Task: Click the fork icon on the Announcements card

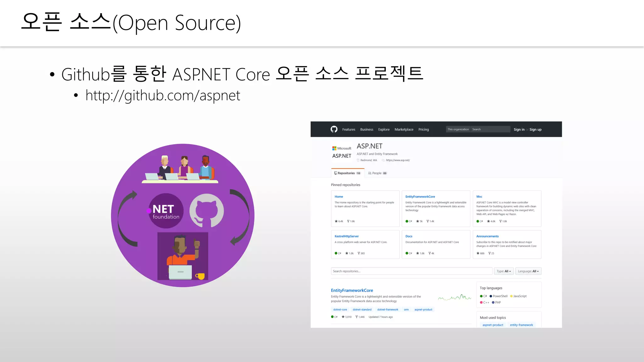Action: pos(489,253)
